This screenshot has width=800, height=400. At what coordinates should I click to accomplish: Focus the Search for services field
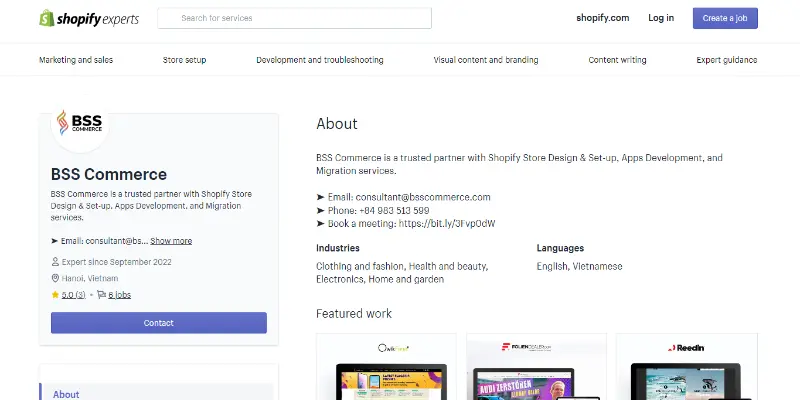point(294,18)
